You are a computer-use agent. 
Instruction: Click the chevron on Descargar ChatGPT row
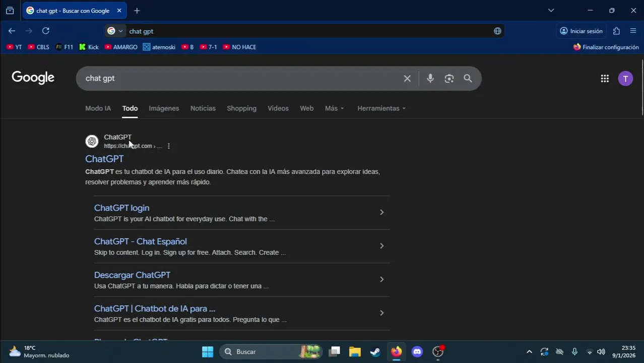click(x=381, y=279)
